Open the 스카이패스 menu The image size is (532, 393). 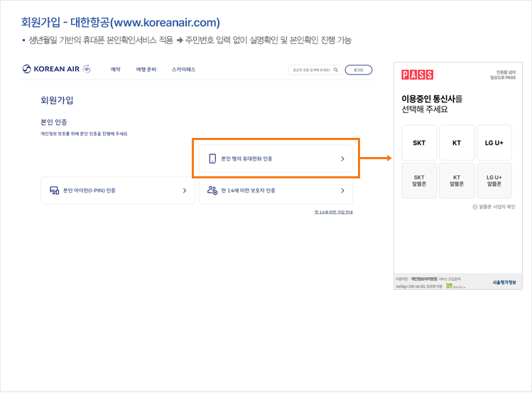point(183,69)
